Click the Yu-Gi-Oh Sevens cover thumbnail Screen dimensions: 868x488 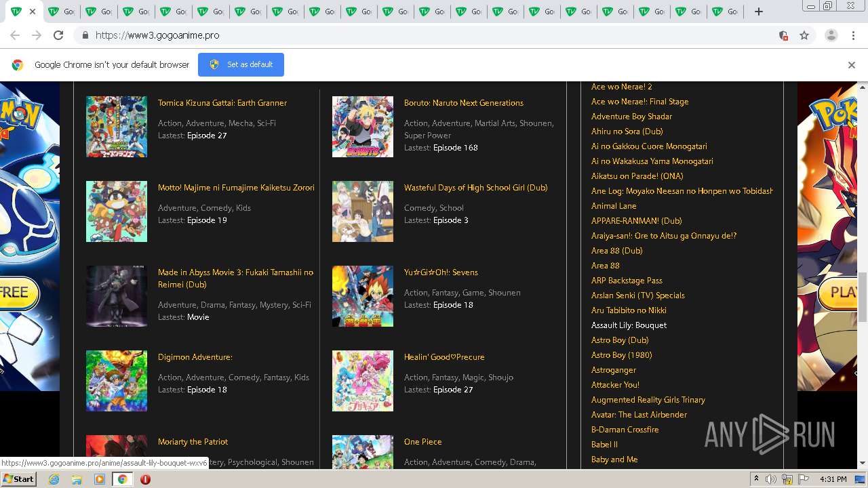click(x=363, y=296)
